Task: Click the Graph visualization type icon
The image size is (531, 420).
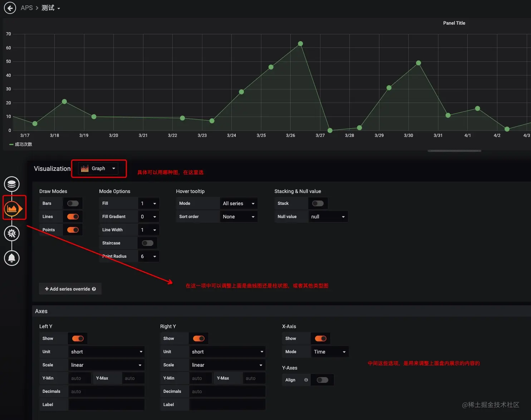Action: (x=85, y=169)
